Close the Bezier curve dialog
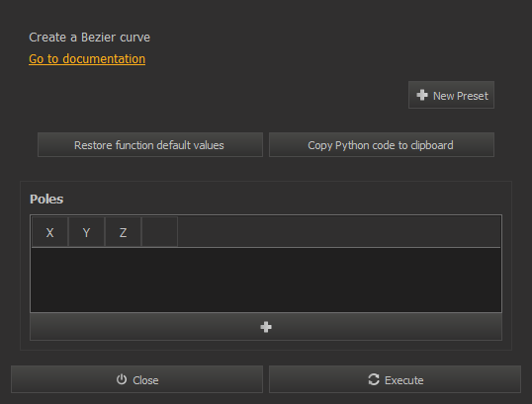This screenshot has height=404, width=532. coord(136,379)
